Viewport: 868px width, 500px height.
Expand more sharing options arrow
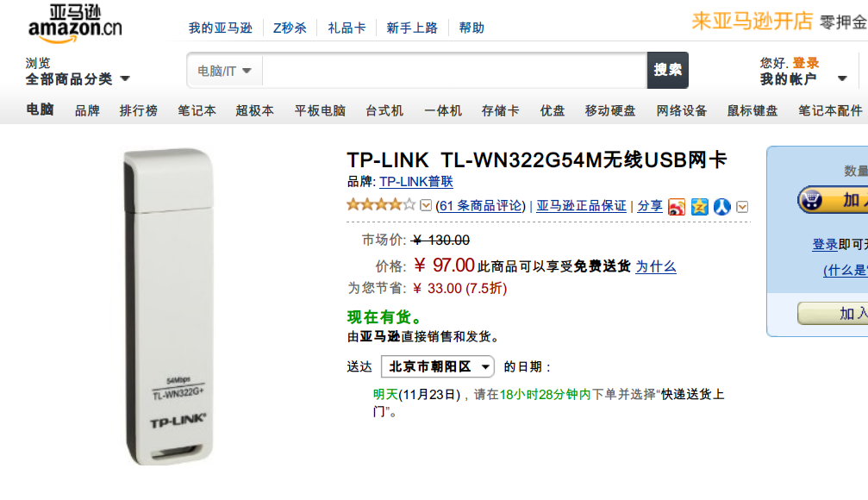click(742, 207)
